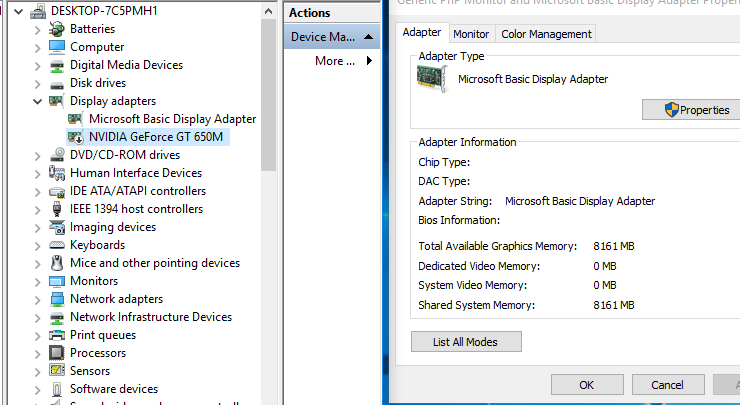Click the adapter card image in Adapter Type
Screen dimensions: 740x405
[x=431, y=78]
